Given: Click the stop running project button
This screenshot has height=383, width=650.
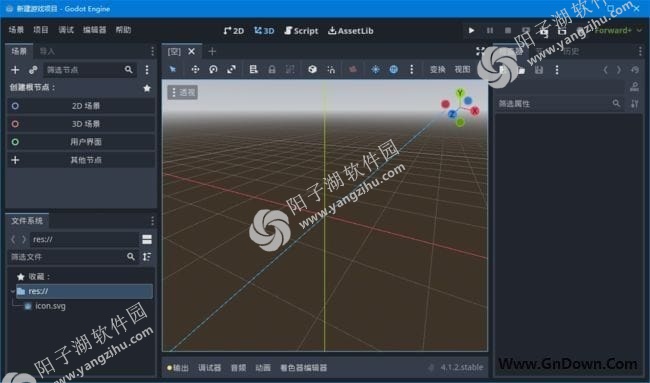Looking at the screenshot, I should click(508, 30).
